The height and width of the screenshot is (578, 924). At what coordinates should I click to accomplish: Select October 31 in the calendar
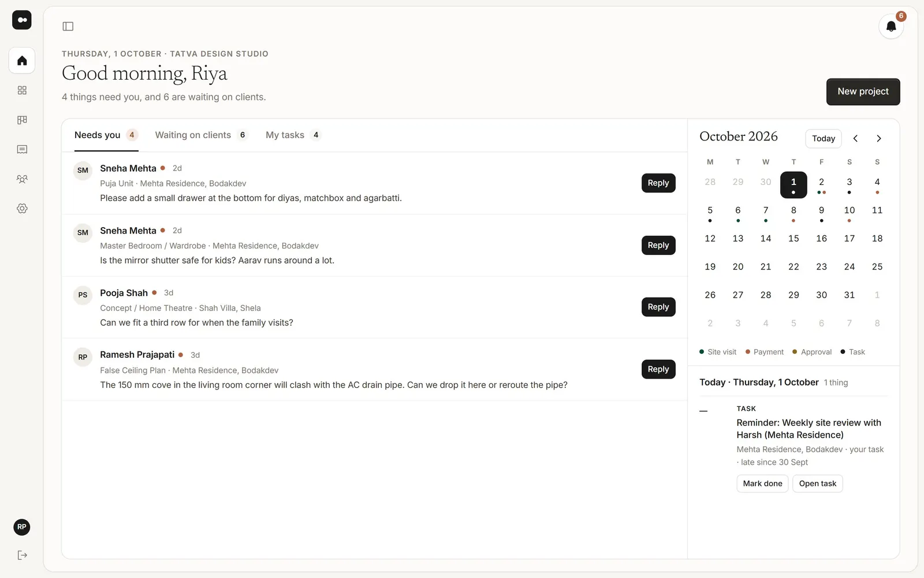pyautogui.click(x=849, y=295)
